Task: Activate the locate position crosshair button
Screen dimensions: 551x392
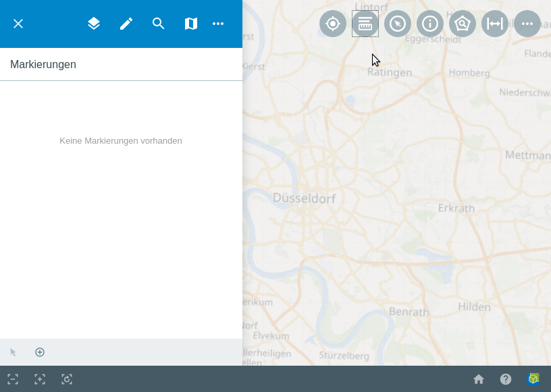Action: 333,24
